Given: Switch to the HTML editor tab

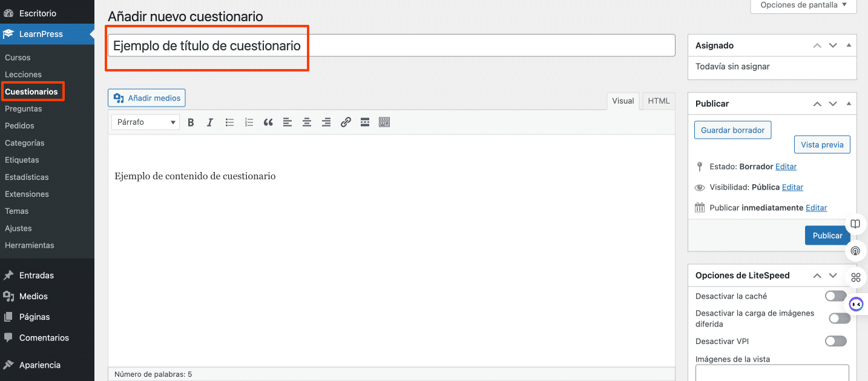Looking at the screenshot, I should point(659,101).
